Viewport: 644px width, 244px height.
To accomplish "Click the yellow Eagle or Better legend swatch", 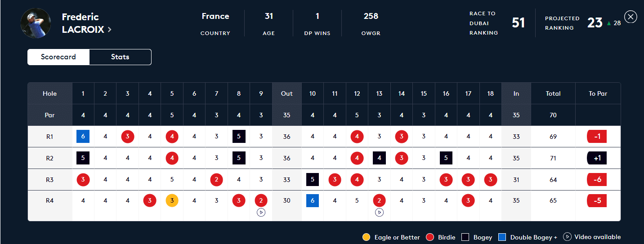I will pos(367,237).
